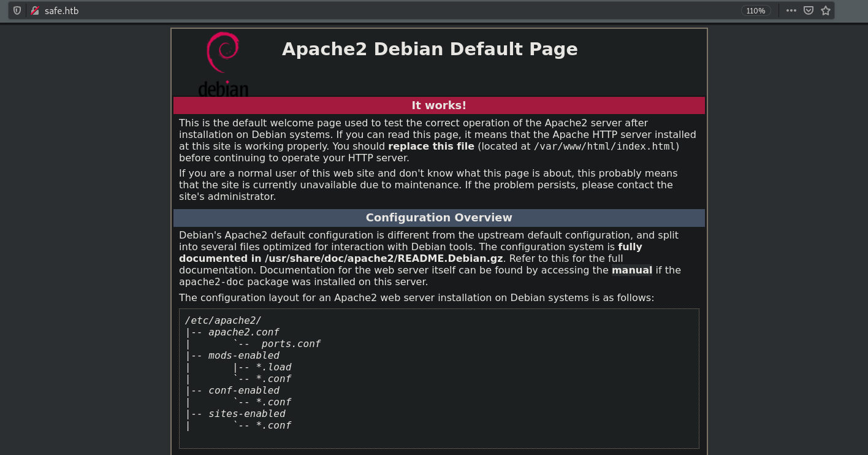868x455 pixels.
Task: Save page with the Pocket icon
Action: pyautogui.click(x=809, y=10)
